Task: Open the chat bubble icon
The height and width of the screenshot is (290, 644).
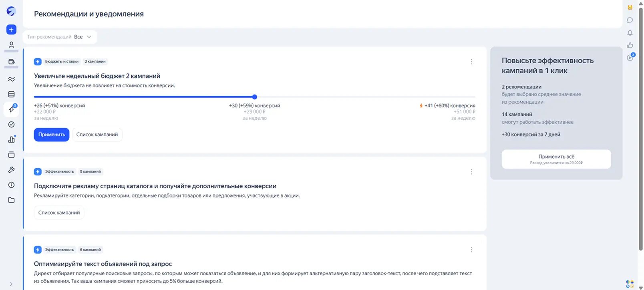Action: point(630,20)
